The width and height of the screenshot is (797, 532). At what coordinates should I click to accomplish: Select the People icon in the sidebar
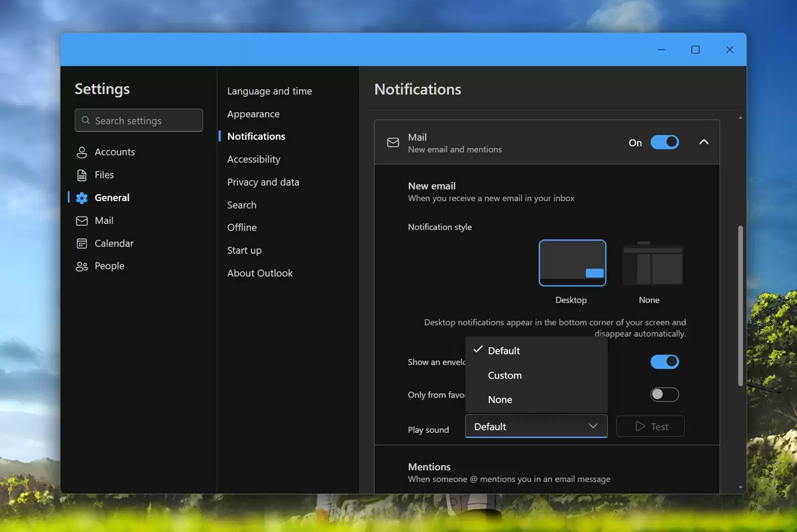[82, 266]
